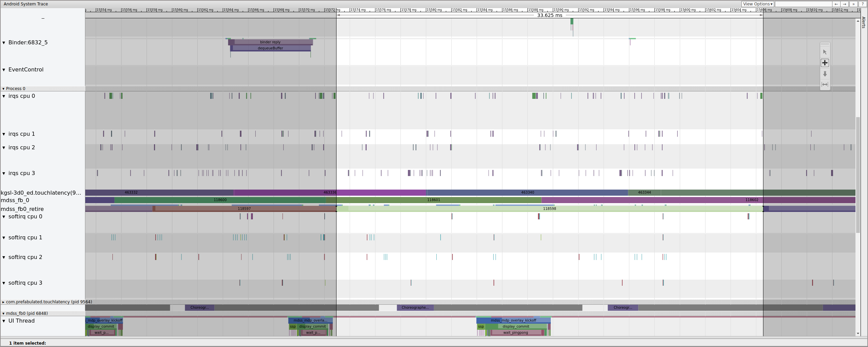868x347 pixels.
Task: Collapse the irqs cpu 0 track
Action: click(4, 96)
